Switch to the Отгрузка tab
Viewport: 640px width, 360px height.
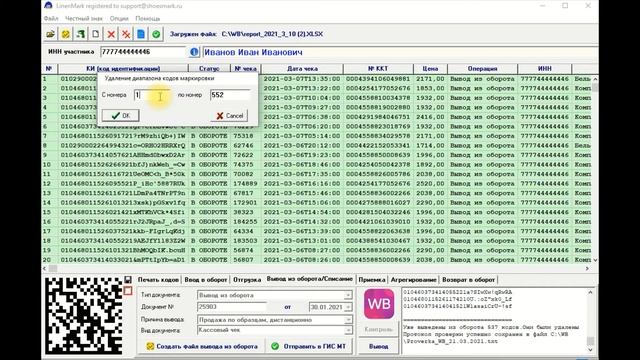tap(247, 280)
